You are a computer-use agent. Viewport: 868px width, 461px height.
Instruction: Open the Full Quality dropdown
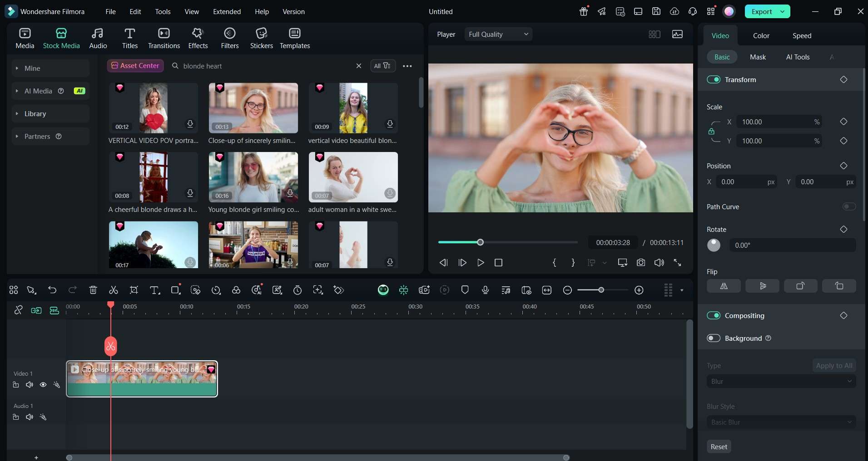tap(498, 34)
